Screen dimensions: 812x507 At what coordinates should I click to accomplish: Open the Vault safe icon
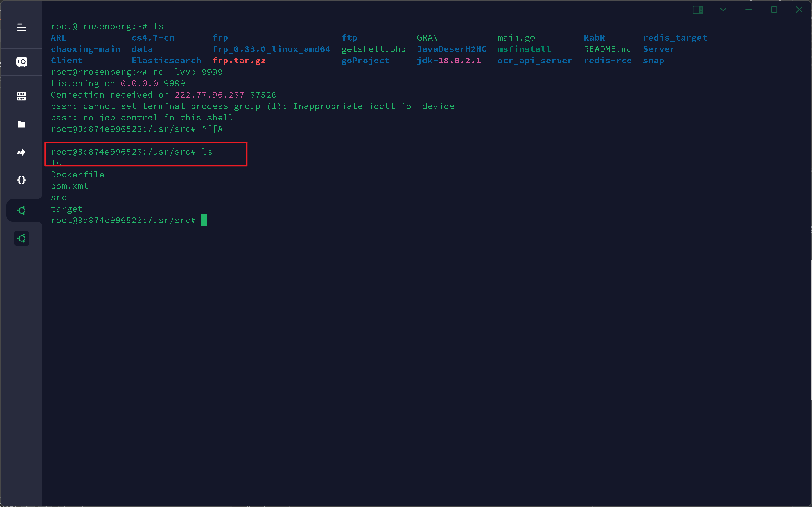22,62
